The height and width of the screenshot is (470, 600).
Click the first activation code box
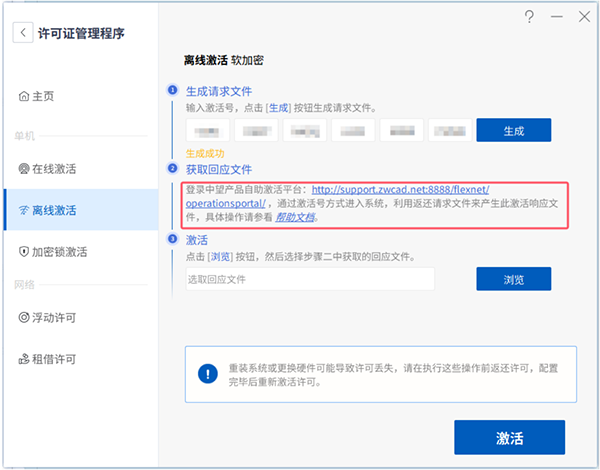tap(207, 130)
